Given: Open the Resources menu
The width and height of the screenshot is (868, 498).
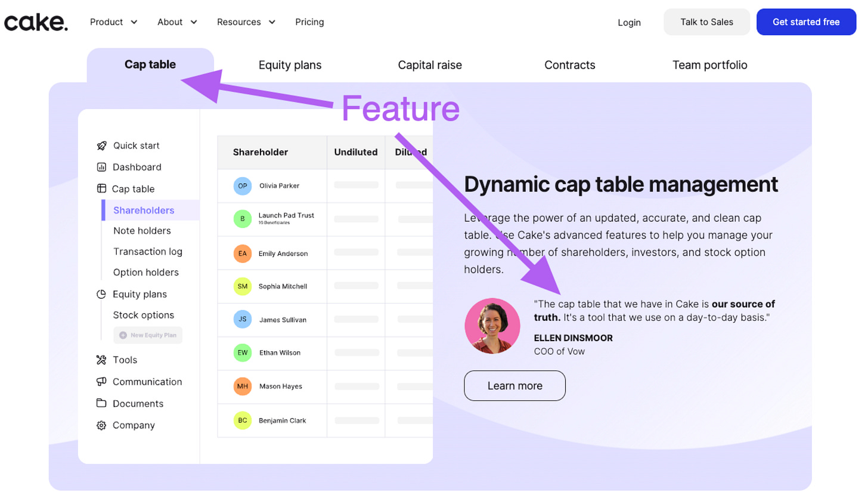Looking at the screenshot, I should point(246,22).
